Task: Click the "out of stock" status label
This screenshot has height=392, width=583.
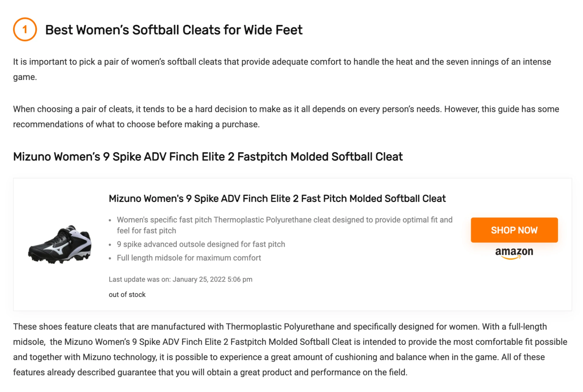Action: pos(127,295)
